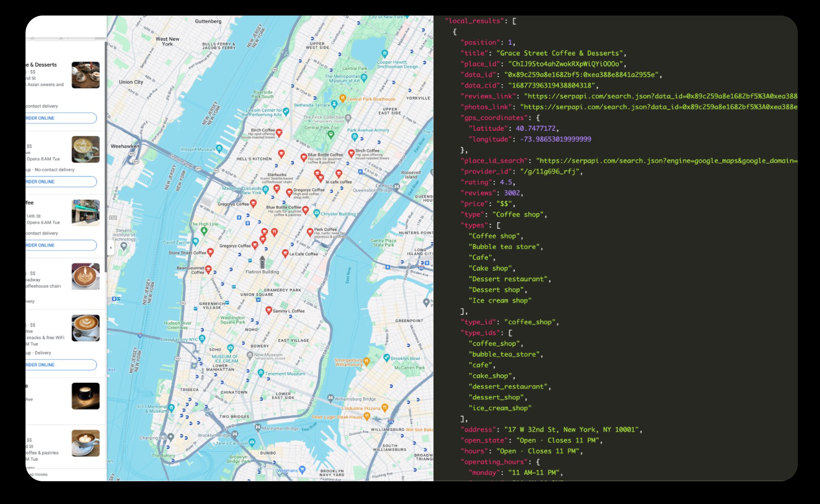Select the Flatiron Building landmark icon
The image size is (820, 504).
click(x=262, y=262)
